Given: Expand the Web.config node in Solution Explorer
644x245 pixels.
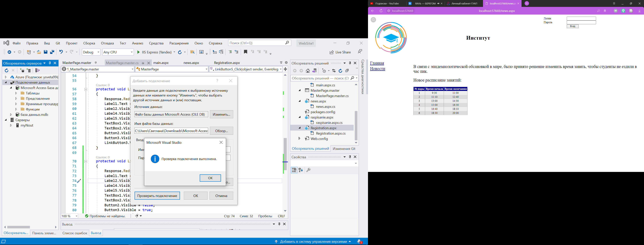Looking at the screenshot, I should [300, 138].
